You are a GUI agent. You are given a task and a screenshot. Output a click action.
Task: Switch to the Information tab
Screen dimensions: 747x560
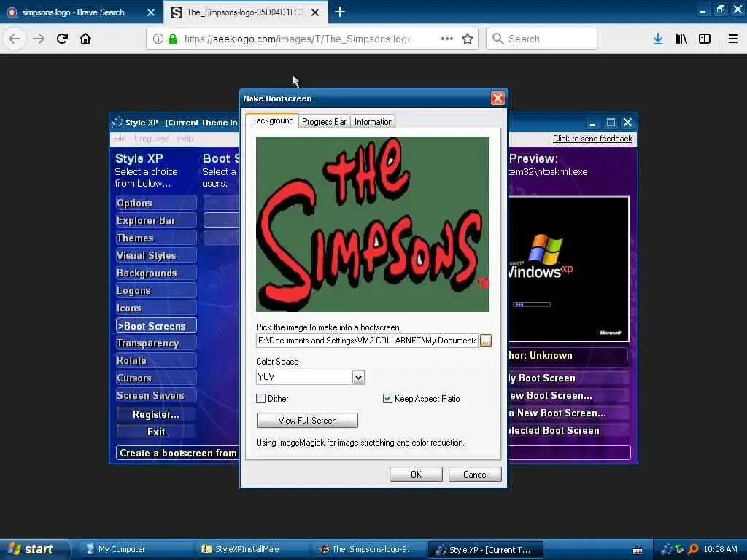coord(373,122)
